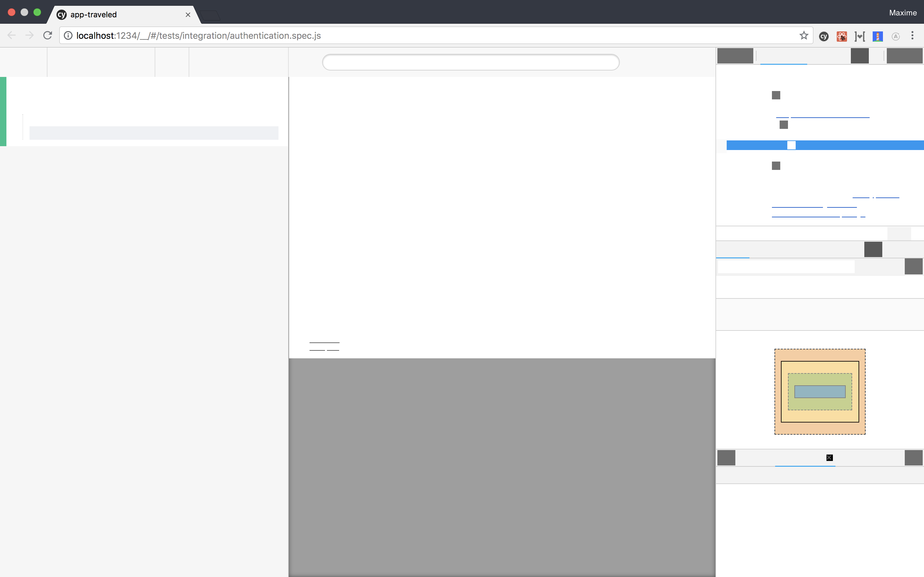Open the Cypress browser extension icon
The width and height of the screenshot is (924, 577).
pos(824,36)
